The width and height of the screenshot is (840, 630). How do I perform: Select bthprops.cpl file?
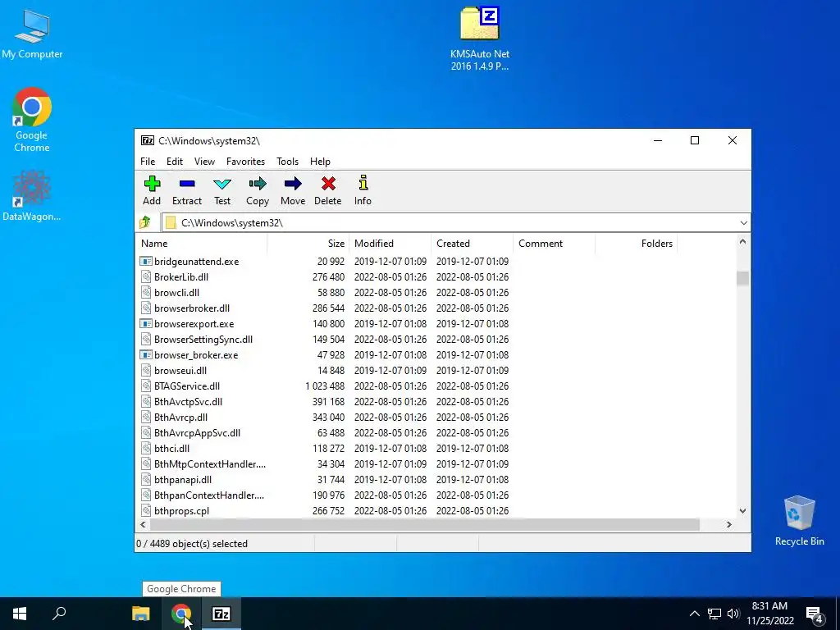click(181, 510)
